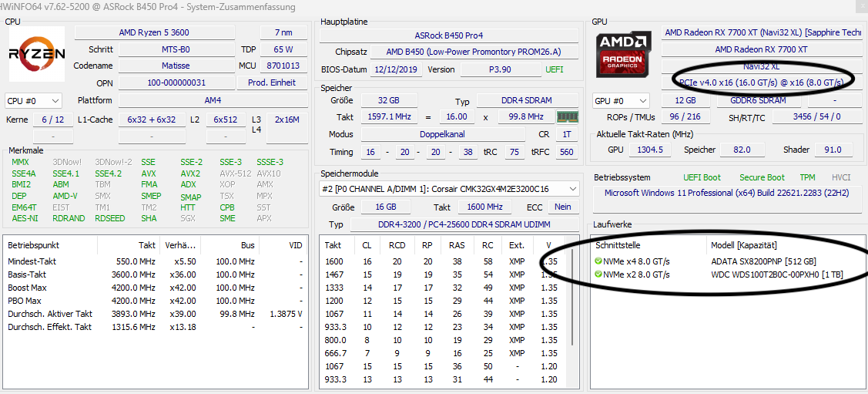Click the BIOS date 12/12/2019

[x=397, y=69]
